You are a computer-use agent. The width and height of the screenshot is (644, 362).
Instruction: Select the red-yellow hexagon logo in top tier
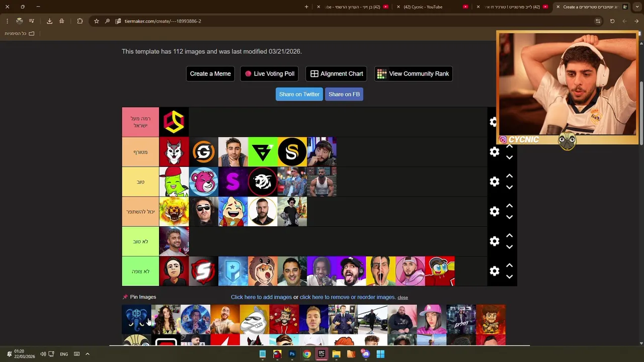[x=174, y=122]
